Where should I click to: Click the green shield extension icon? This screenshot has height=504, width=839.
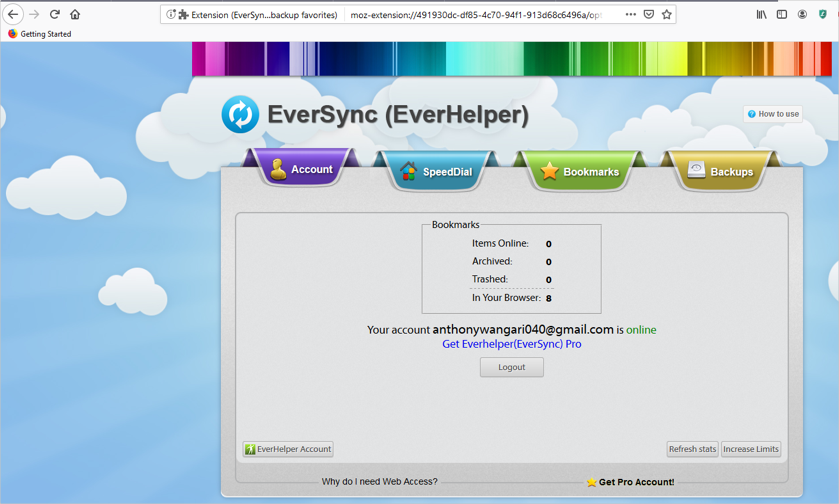823,14
